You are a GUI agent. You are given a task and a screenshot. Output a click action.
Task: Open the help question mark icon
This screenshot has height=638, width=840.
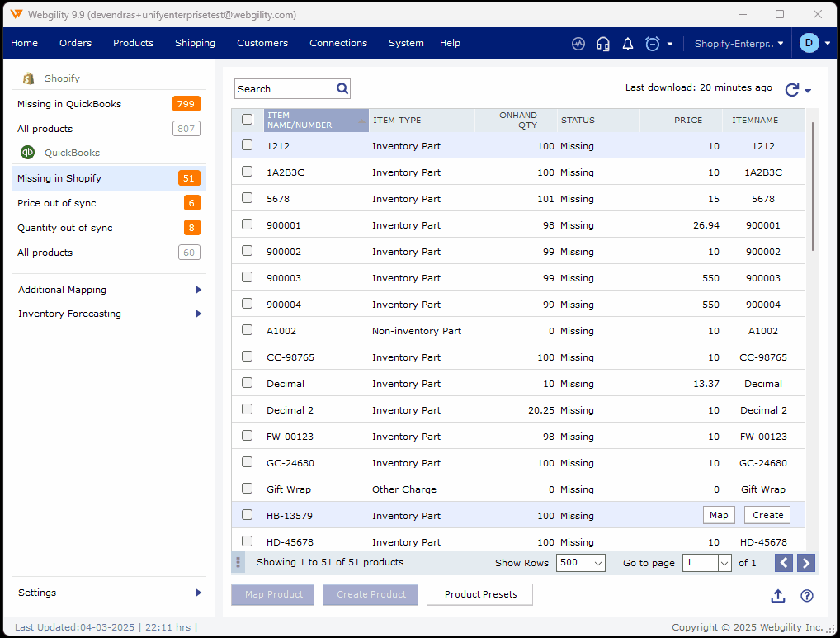click(807, 596)
